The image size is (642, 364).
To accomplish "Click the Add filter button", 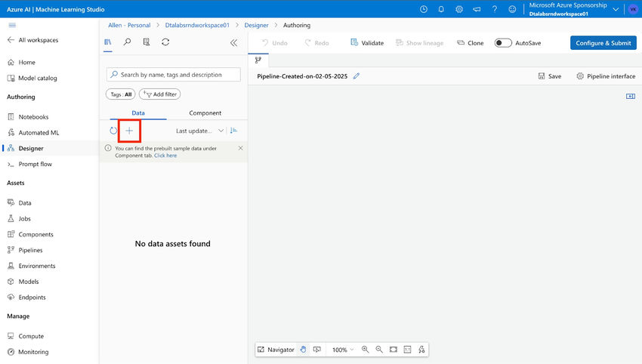I will tap(159, 94).
